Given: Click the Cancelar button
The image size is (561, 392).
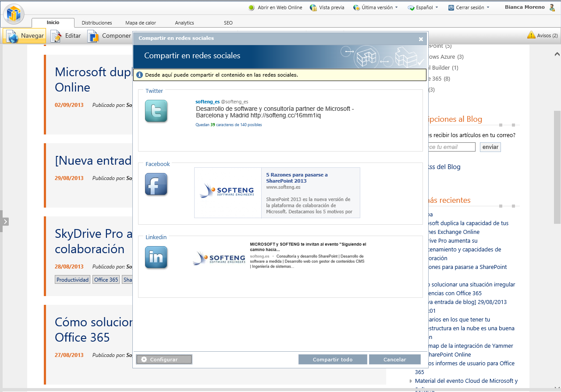Looking at the screenshot, I should pos(394,360).
